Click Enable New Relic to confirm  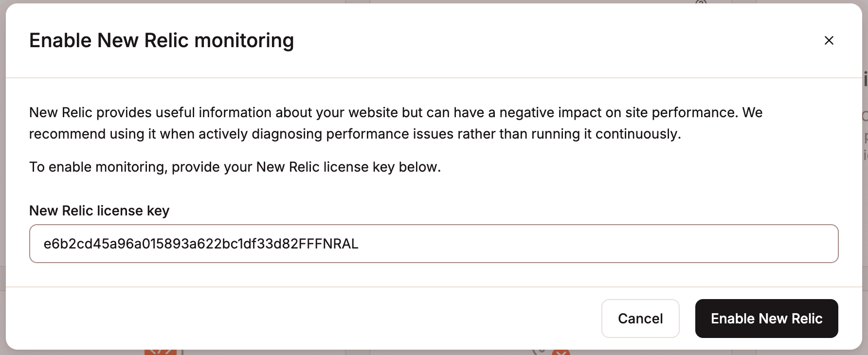[x=766, y=319]
